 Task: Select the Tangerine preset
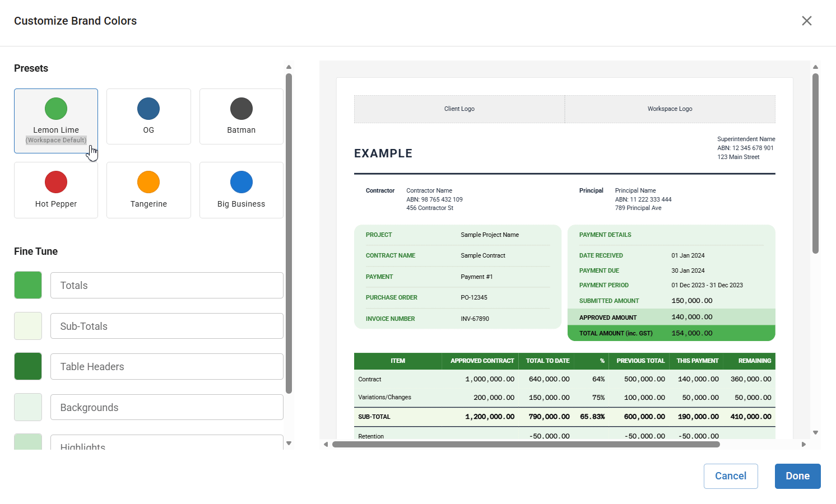[148, 190]
